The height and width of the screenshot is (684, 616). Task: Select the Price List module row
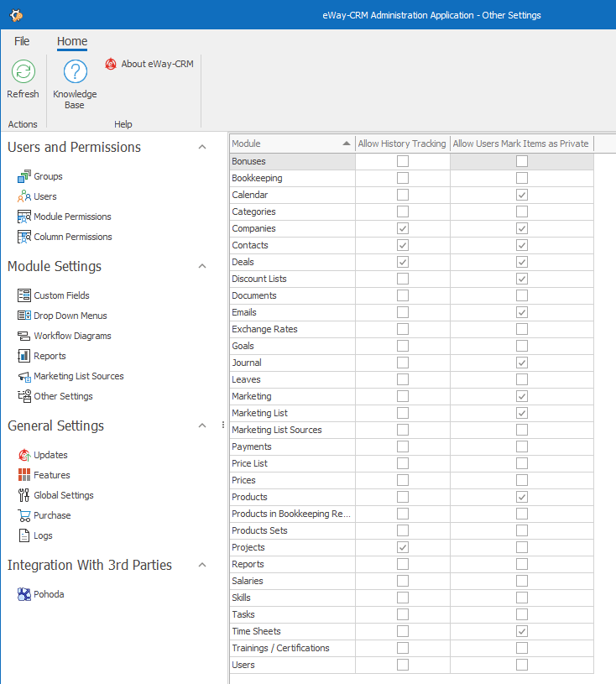411,464
